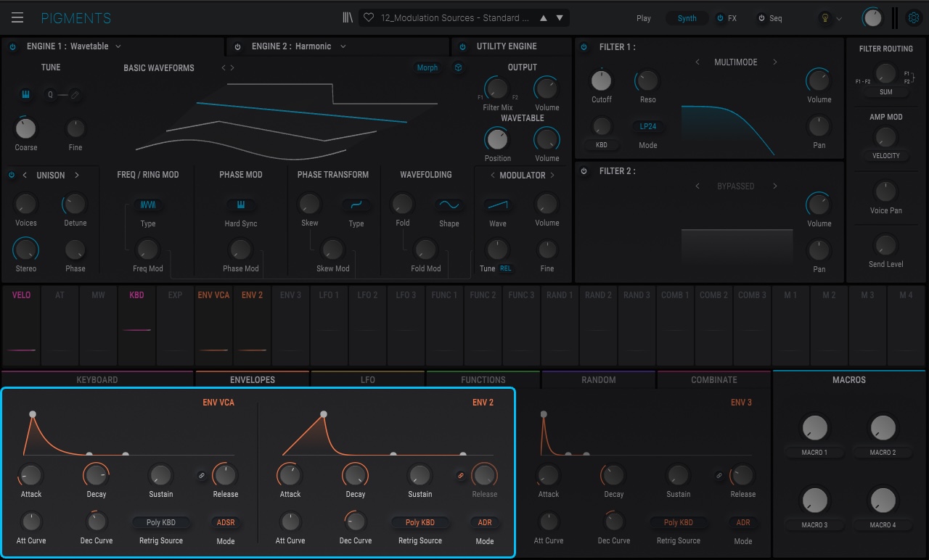Click the MACRO 1 knob

tap(815, 428)
